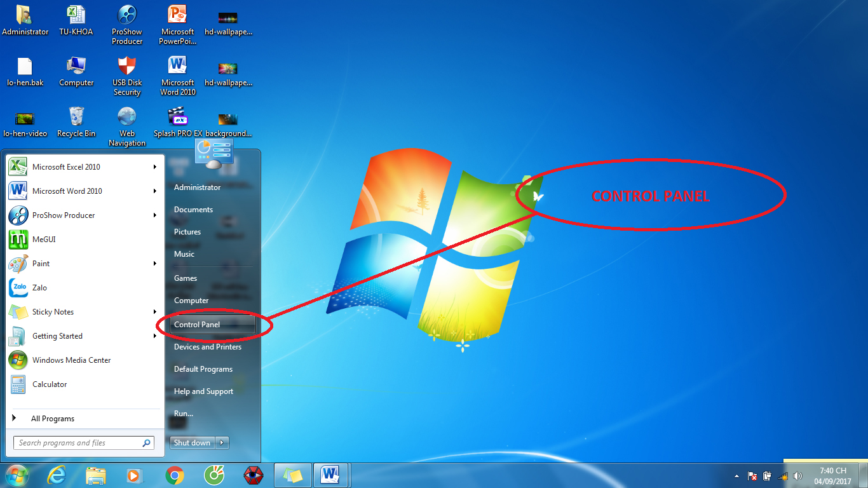This screenshot has width=868, height=488.
Task: Launch Internet Explorer from the taskbar
Action: coord(57,475)
